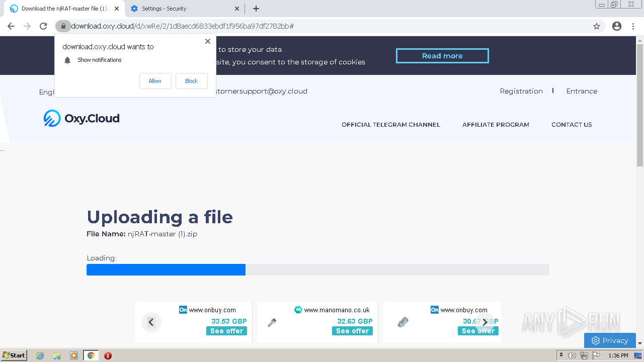This screenshot has width=644, height=362.
Task: Go to next ad carousel item
Action: [485, 322]
